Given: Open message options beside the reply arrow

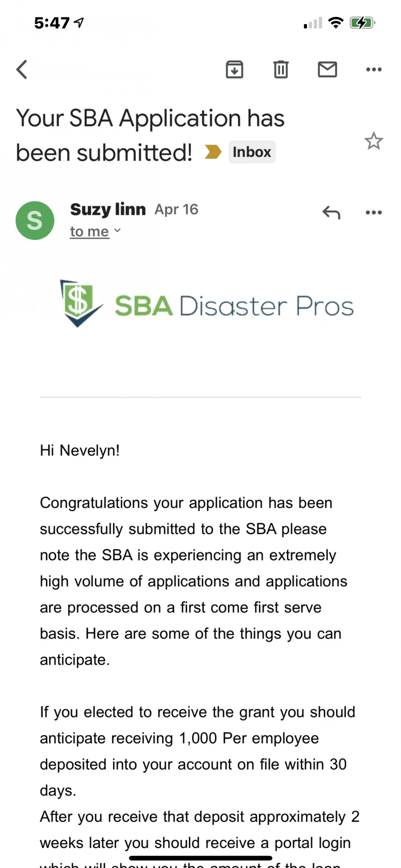Looking at the screenshot, I should point(374,213).
